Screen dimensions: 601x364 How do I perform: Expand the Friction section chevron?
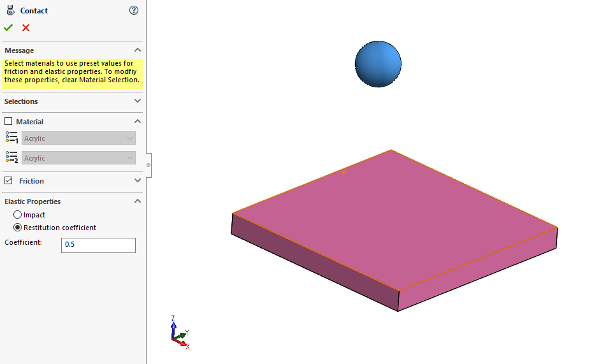[138, 180]
